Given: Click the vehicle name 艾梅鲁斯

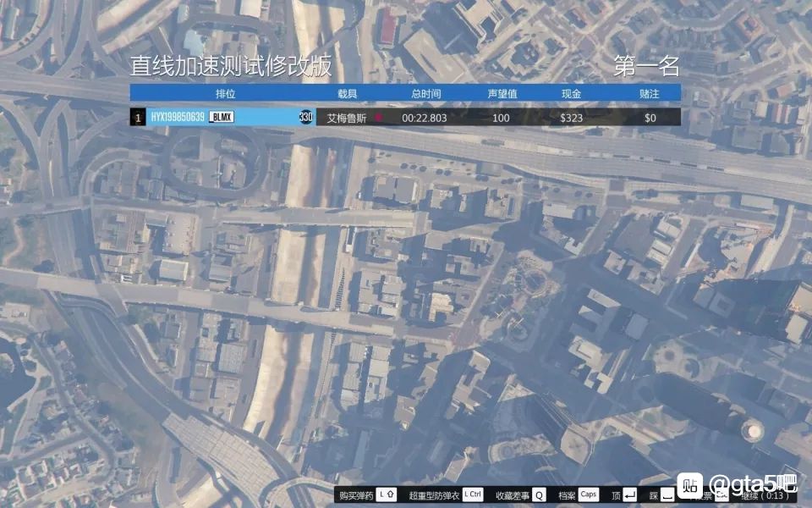Looking at the screenshot, I should (347, 119).
